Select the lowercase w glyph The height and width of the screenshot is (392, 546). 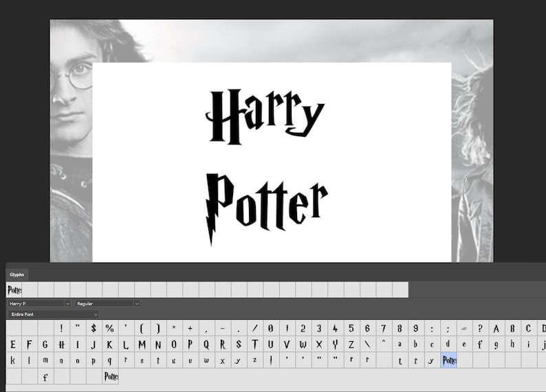point(206,360)
